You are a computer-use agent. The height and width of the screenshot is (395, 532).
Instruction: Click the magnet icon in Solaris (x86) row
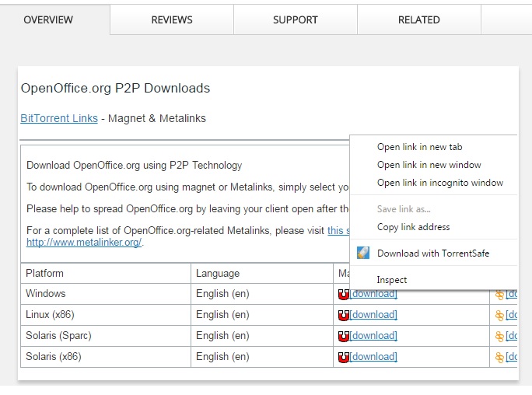click(344, 358)
